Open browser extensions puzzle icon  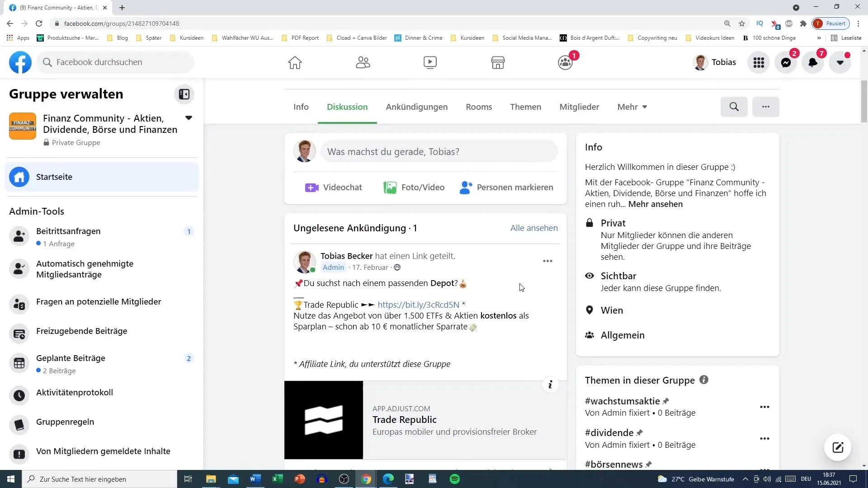click(x=803, y=23)
